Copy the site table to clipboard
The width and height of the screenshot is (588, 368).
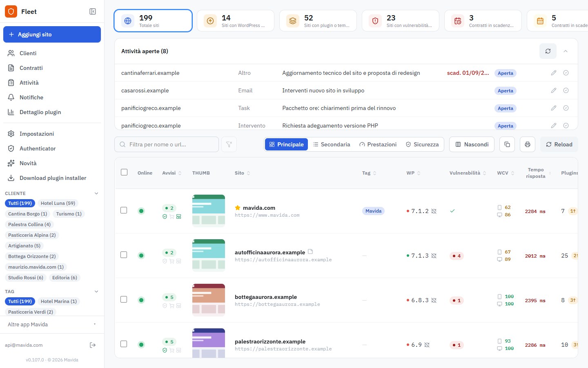[x=507, y=144]
